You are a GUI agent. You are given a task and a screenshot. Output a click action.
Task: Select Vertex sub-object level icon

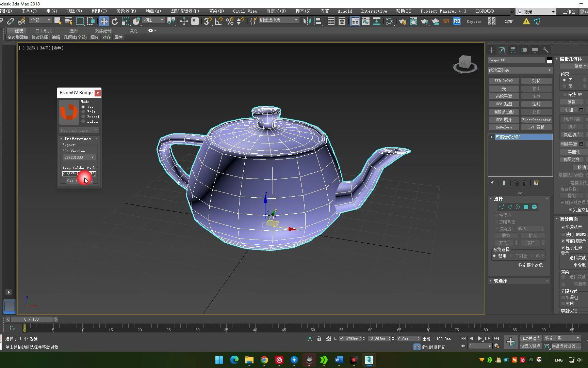[501, 207]
